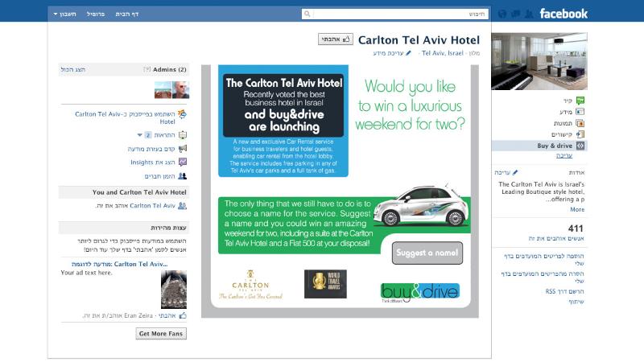The height and width of the screenshot is (362, 644).
Task: Click the 411 people like this link
Action: click(556, 238)
